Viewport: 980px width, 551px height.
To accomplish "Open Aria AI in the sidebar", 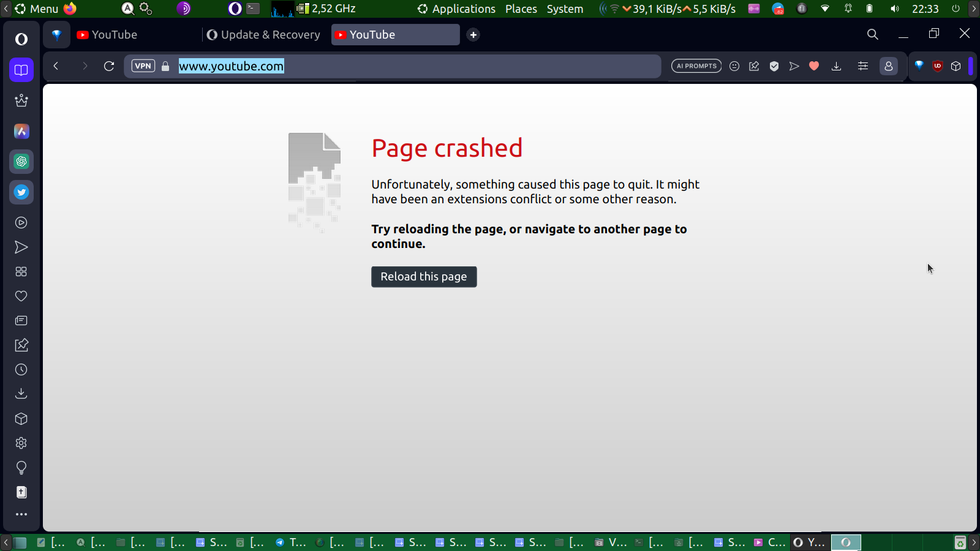I will tap(21, 131).
